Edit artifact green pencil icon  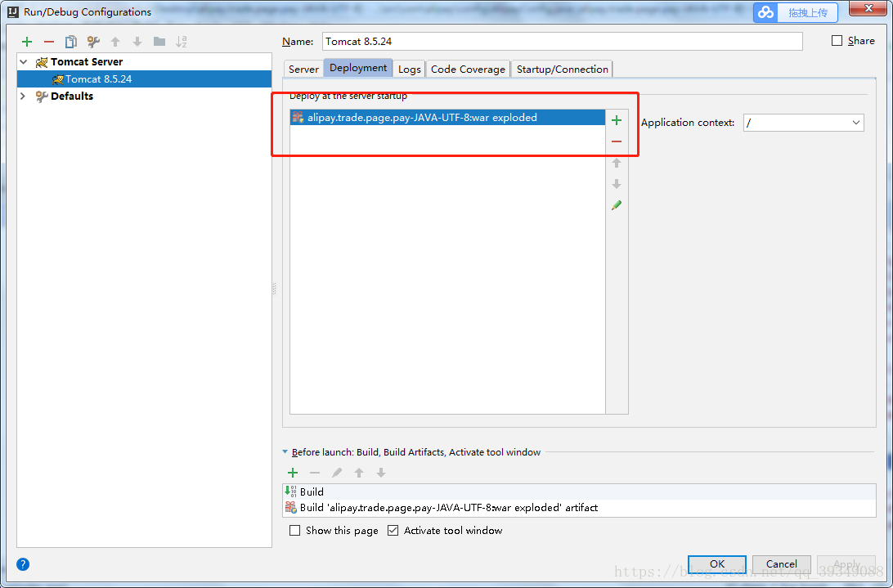(617, 205)
